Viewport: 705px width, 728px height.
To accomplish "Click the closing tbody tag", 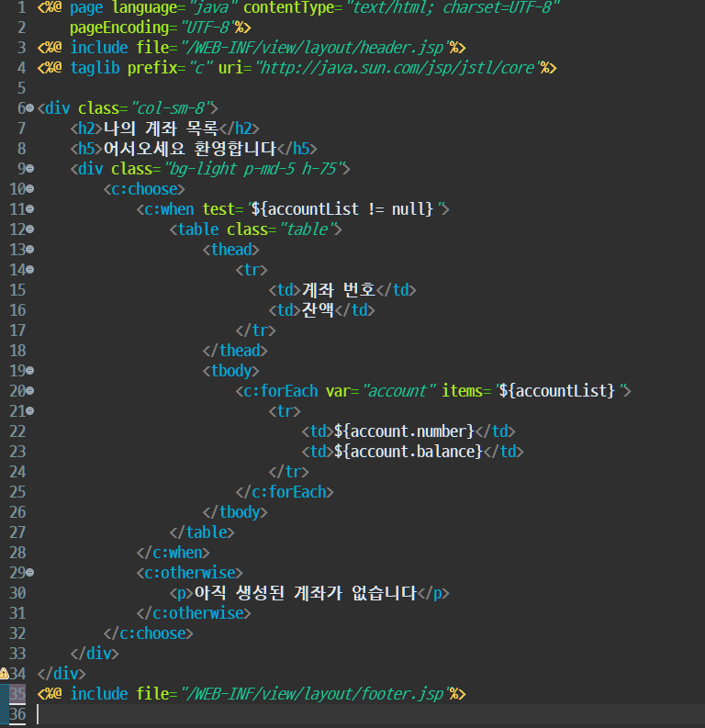I will click(235, 512).
